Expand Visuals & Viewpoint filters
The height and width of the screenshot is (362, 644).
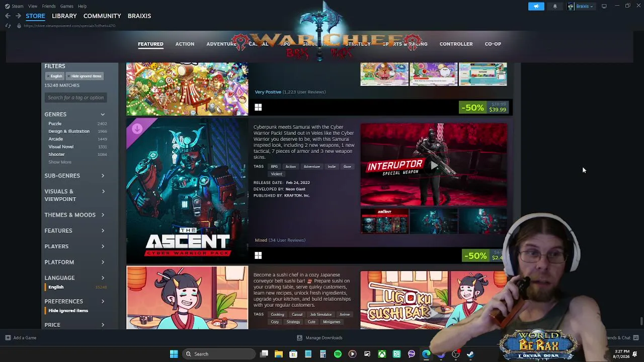click(74, 195)
